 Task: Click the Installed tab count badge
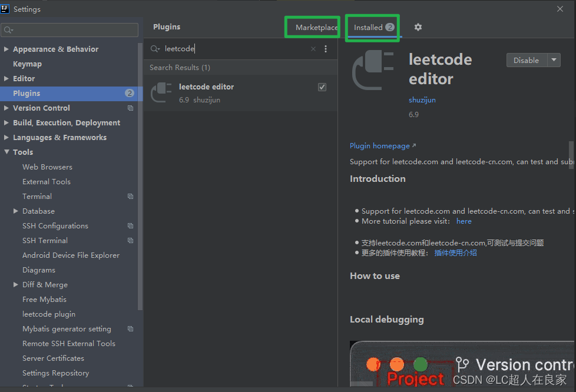(390, 27)
